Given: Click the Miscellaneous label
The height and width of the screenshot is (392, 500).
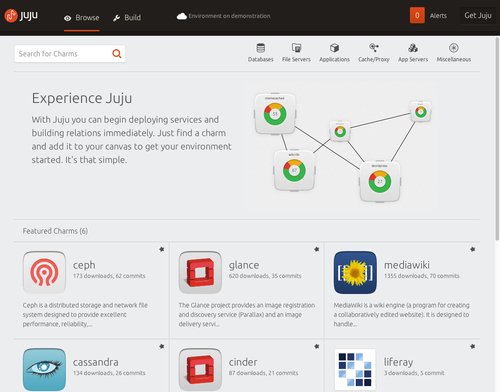Looking at the screenshot, I should coord(454,59).
